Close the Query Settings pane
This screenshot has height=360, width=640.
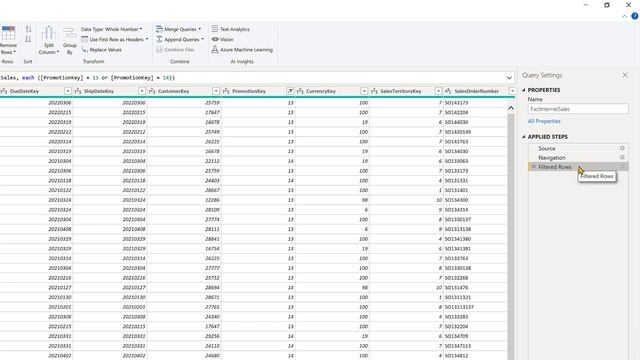(625, 75)
